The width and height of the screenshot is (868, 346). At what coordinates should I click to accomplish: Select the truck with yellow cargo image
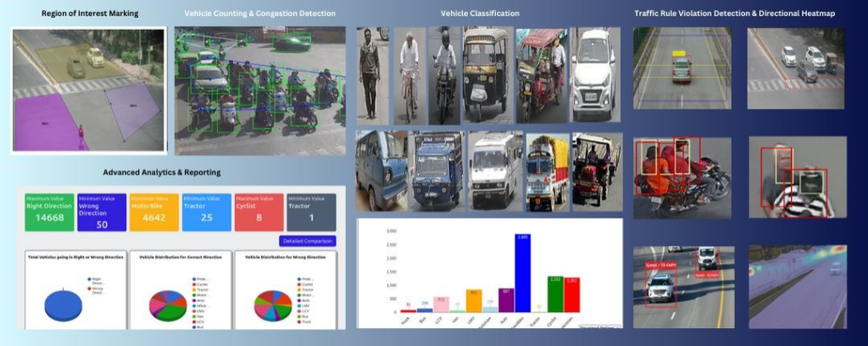click(x=547, y=171)
